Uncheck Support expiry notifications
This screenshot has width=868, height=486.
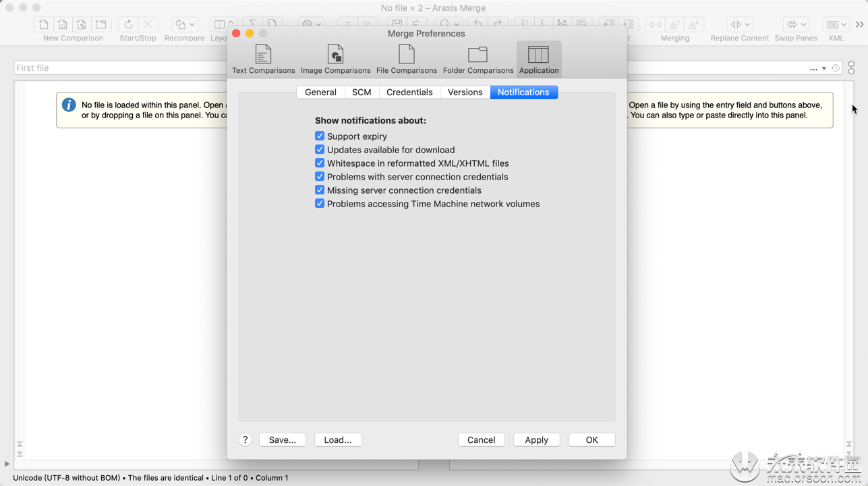pyautogui.click(x=320, y=136)
